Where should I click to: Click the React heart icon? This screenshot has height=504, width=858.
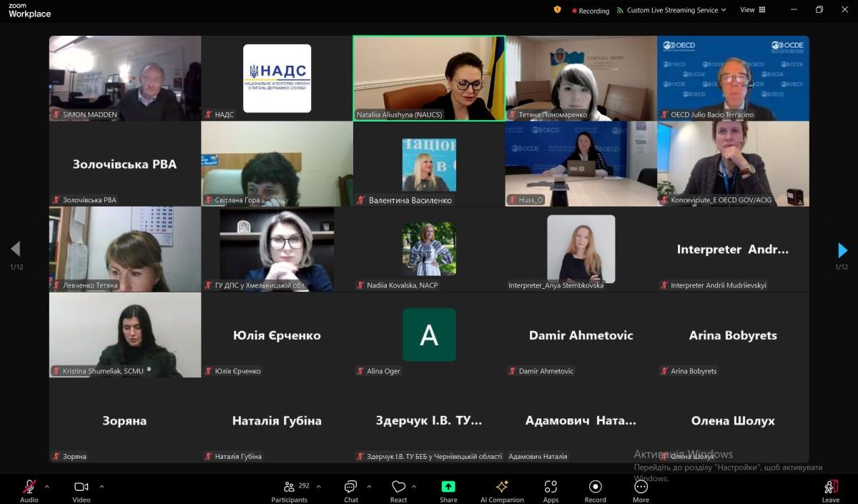pos(398,487)
